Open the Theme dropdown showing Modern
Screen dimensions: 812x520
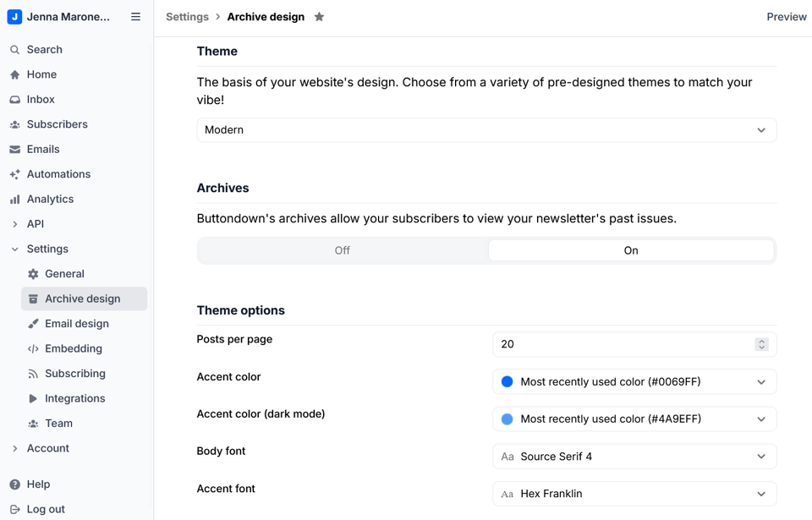click(x=486, y=129)
